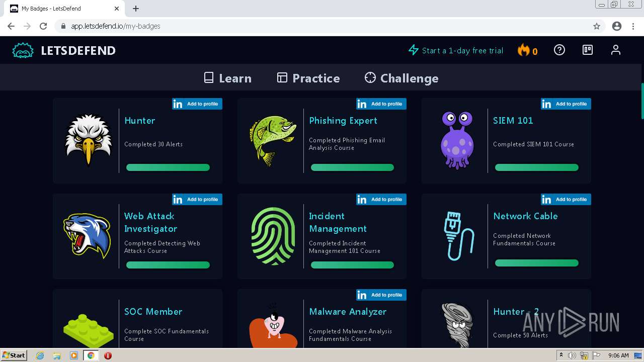The height and width of the screenshot is (362, 644).
Task: Click the Network Cable progress bar
Action: [537, 263]
